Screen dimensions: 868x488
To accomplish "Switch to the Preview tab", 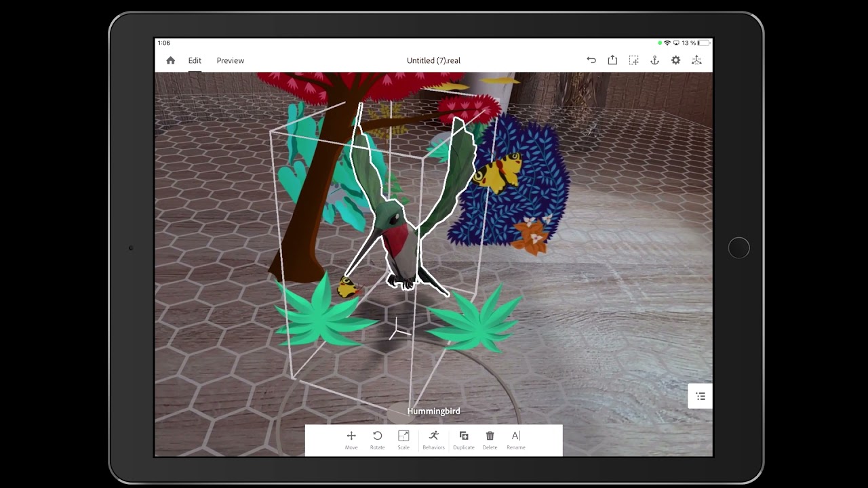I will click(x=231, y=60).
